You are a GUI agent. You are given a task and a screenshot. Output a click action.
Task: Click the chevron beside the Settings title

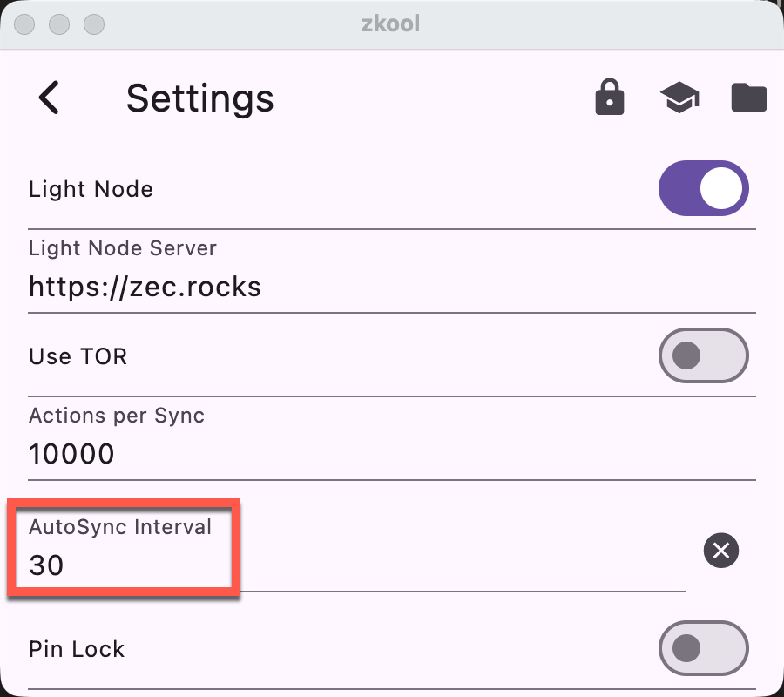click(x=50, y=98)
